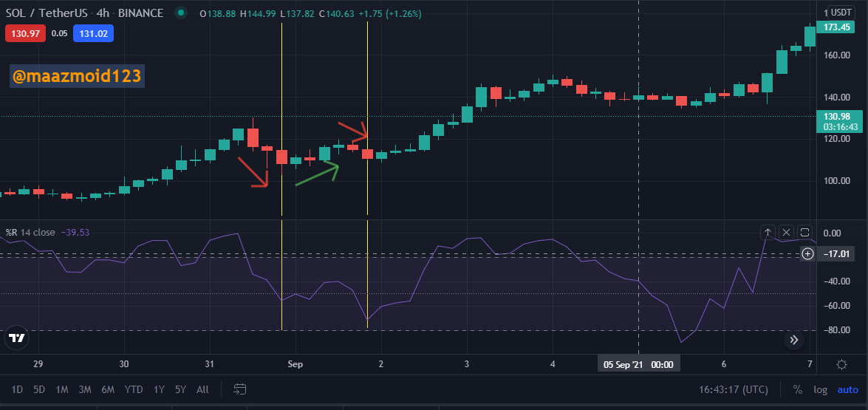
Task: Select the 1Y time range
Action: tap(159, 389)
